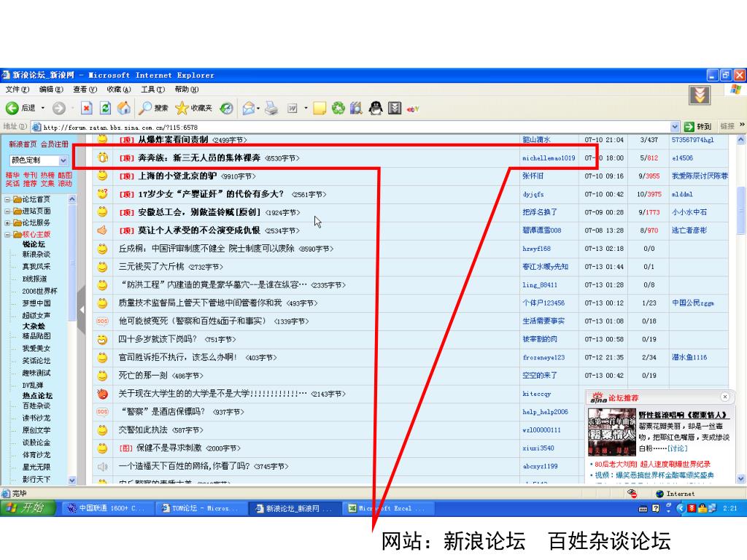Click the Refresh page icon

pos(105,109)
